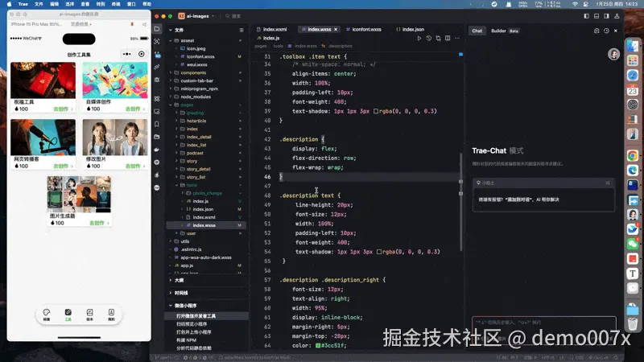Switch to the iconfont.wxss editor tab
The width and height of the screenshot is (644, 362).
click(x=364, y=30)
